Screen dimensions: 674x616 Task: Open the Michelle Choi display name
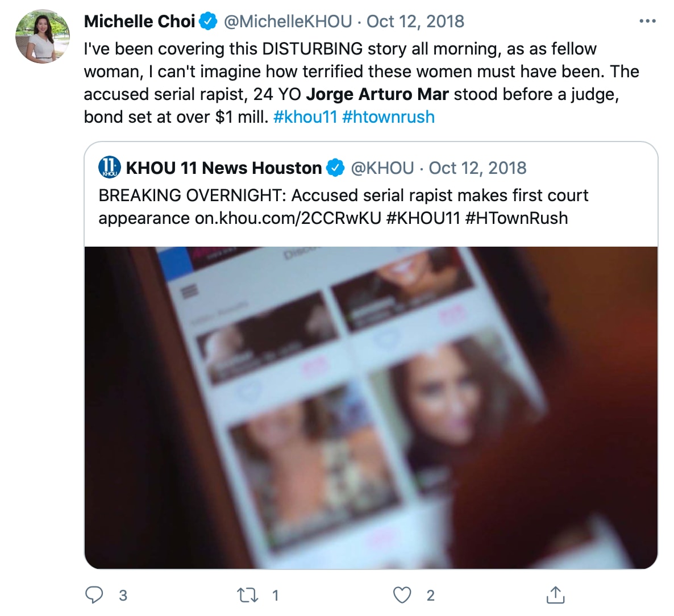tap(139, 22)
